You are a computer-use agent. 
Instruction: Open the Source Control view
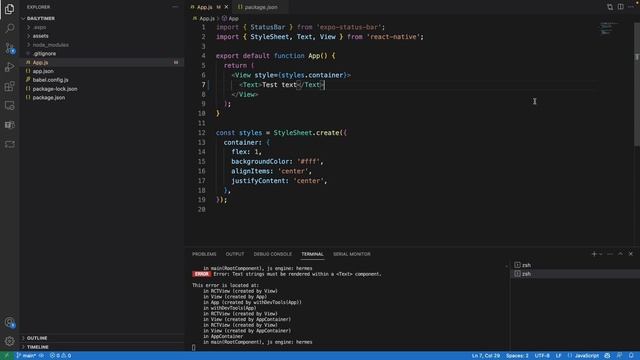pos(9,48)
